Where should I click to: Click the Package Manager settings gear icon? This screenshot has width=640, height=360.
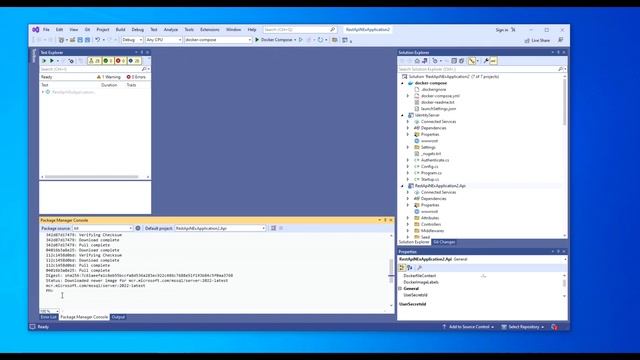[138, 229]
